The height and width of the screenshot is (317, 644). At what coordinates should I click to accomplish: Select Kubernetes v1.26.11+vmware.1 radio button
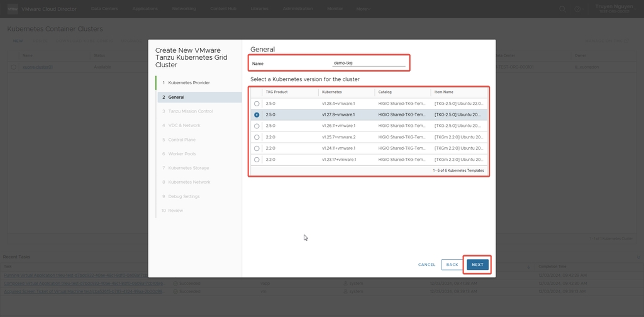[x=257, y=126]
